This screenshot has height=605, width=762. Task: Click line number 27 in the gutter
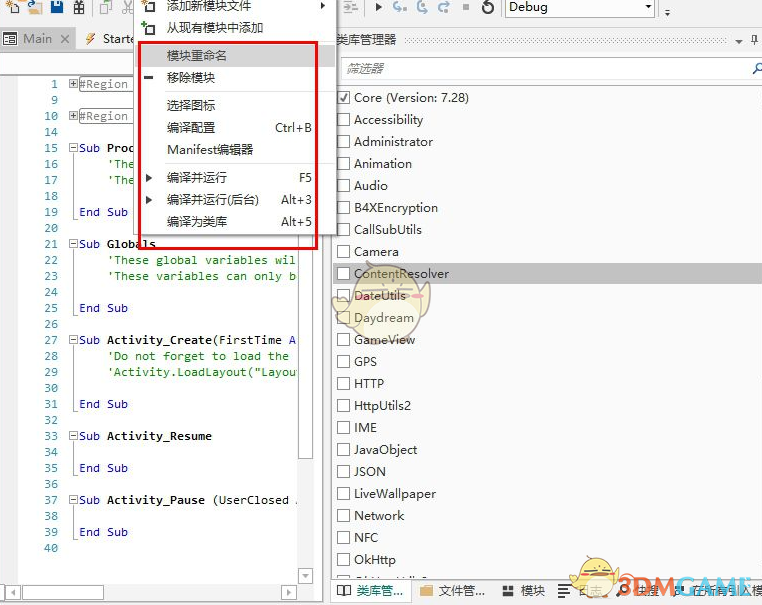51,340
